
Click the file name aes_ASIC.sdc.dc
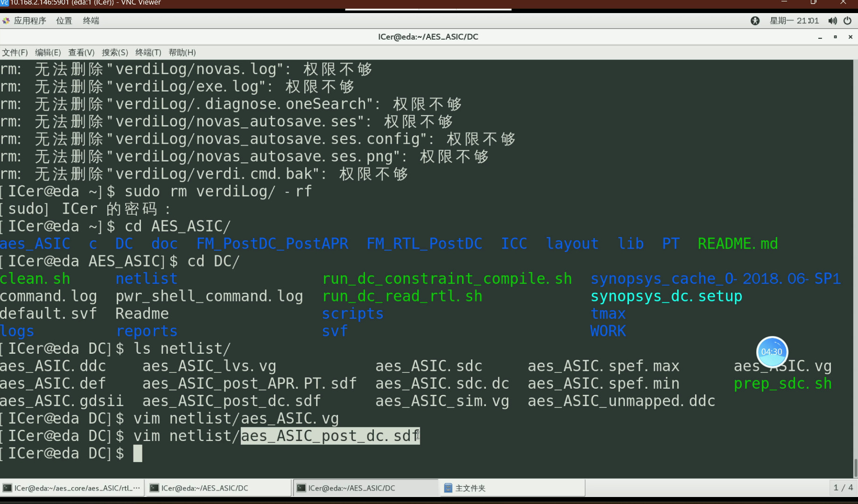pyautogui.click(x=442, y=384)
